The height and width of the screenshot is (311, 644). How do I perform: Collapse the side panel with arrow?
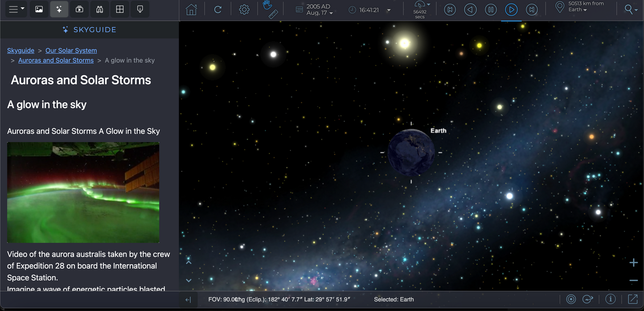pos(188,300)
